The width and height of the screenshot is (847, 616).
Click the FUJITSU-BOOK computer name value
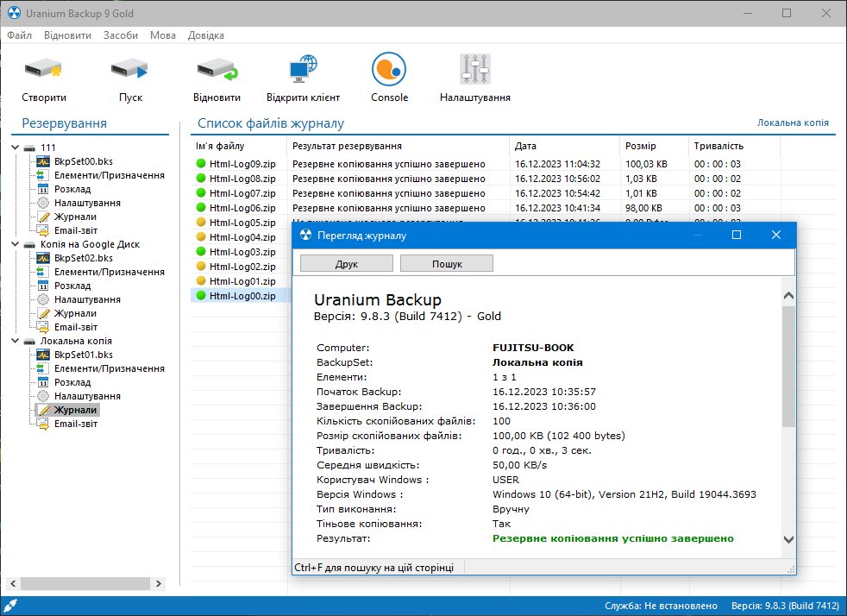[533, 348]
